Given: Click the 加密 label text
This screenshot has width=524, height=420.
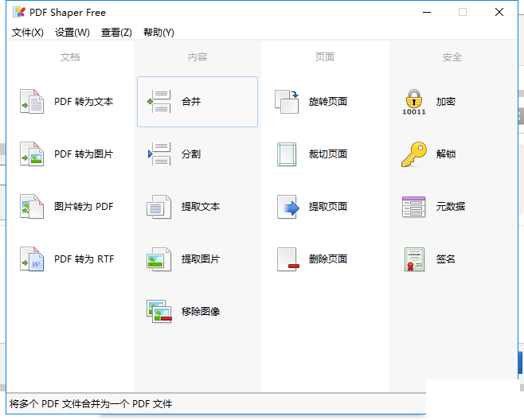Looking at the screenshot, I should (446, 102).
